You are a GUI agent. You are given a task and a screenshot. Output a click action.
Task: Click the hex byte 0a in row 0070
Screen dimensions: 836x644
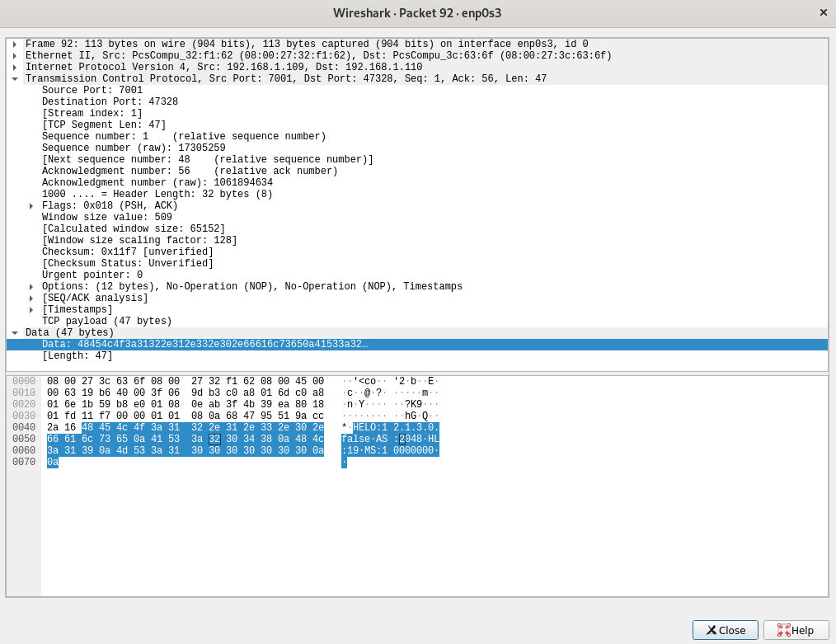[53, 463]
